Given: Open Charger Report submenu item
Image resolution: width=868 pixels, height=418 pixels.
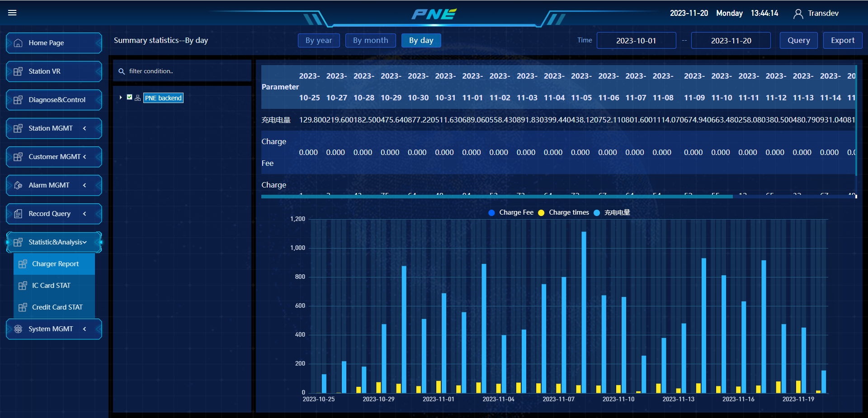Looking at the screenshot, I should point(54,264).
